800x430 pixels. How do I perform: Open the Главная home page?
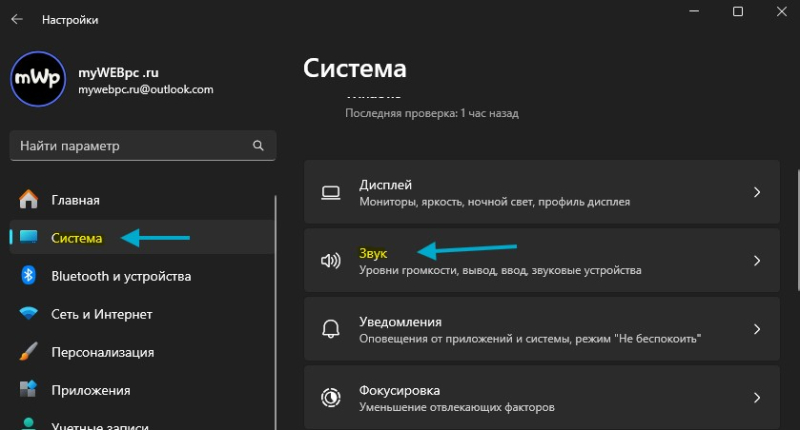[x=75, y=200]
